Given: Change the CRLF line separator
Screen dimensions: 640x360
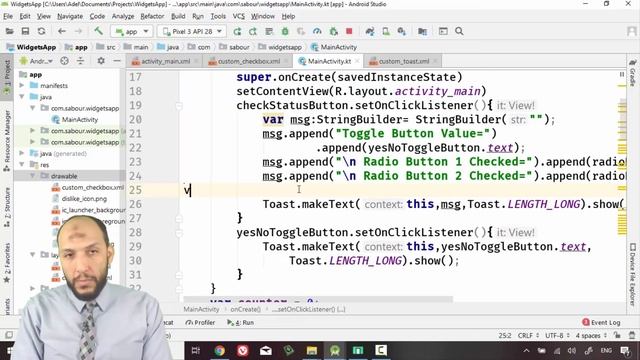Looking at the screenshot, I should (528, 336).
